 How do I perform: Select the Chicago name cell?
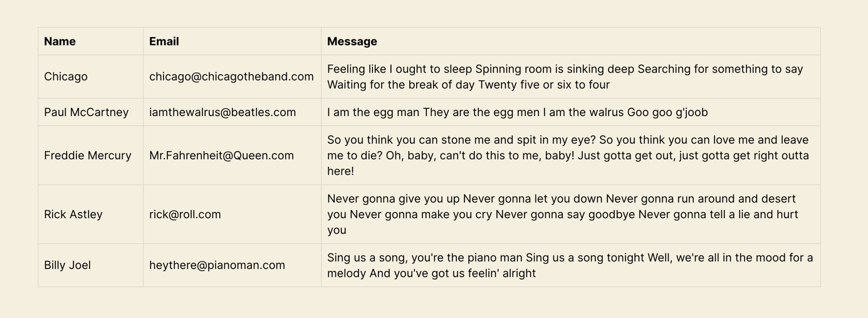coord(66,77)
